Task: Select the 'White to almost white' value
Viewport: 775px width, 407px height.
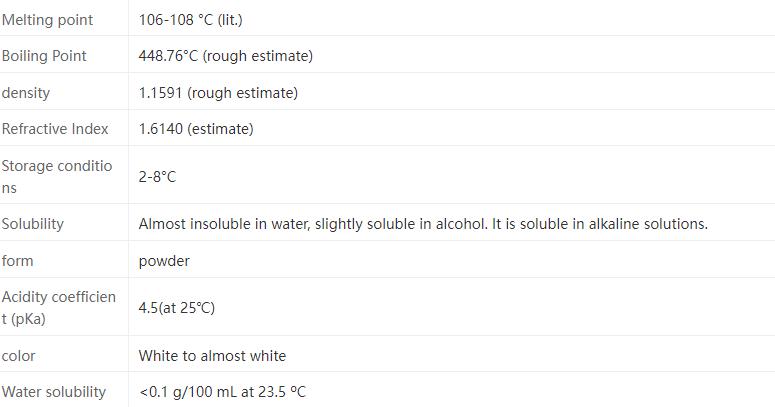Action: 212,356
